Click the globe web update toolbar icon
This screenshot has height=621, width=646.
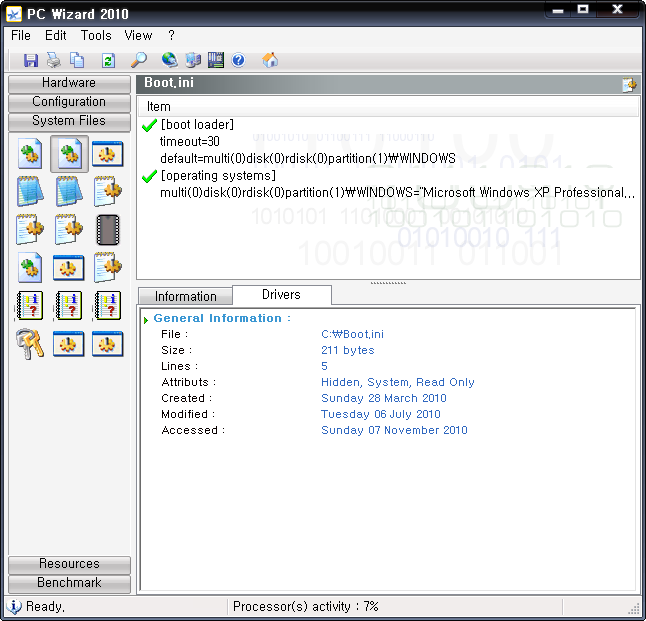pos(169,61)
